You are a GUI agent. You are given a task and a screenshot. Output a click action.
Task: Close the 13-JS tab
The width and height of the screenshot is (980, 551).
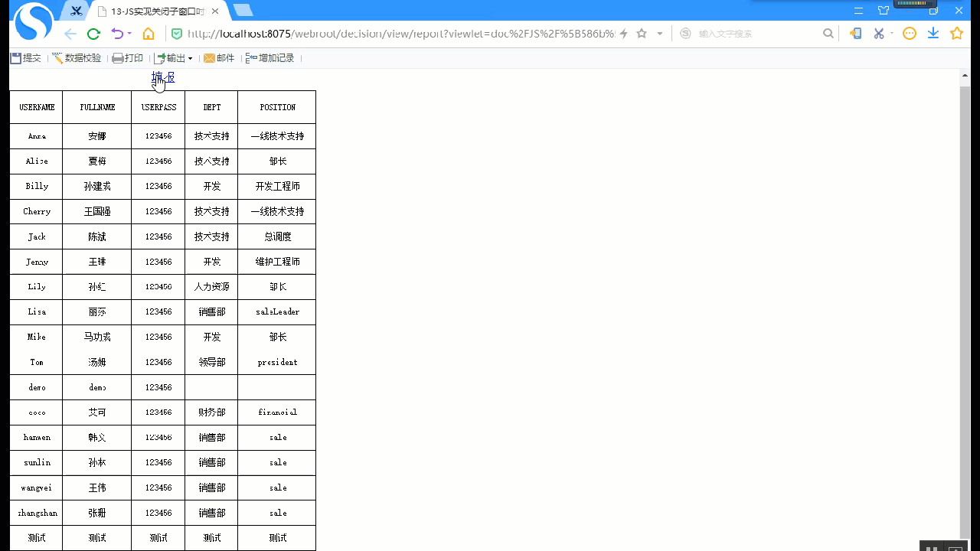215,11
